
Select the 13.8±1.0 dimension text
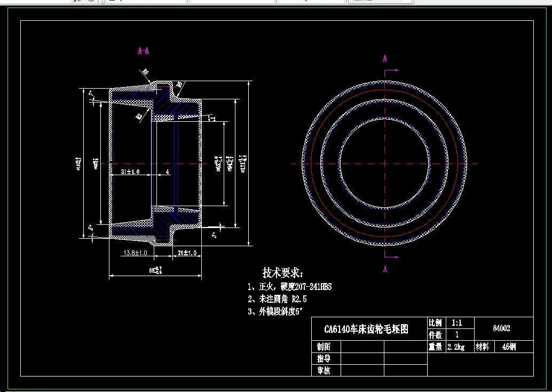[135, 253]
